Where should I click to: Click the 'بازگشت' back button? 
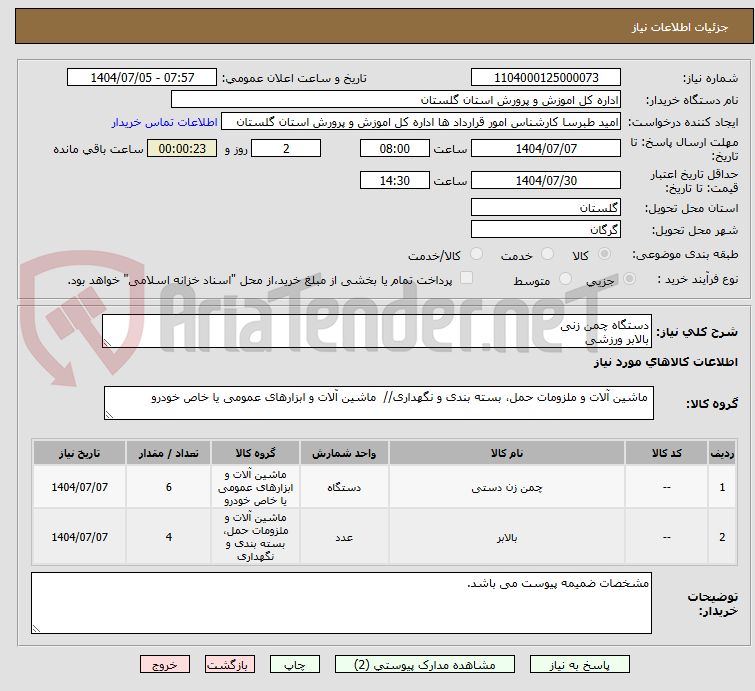(x=231, y=664)
